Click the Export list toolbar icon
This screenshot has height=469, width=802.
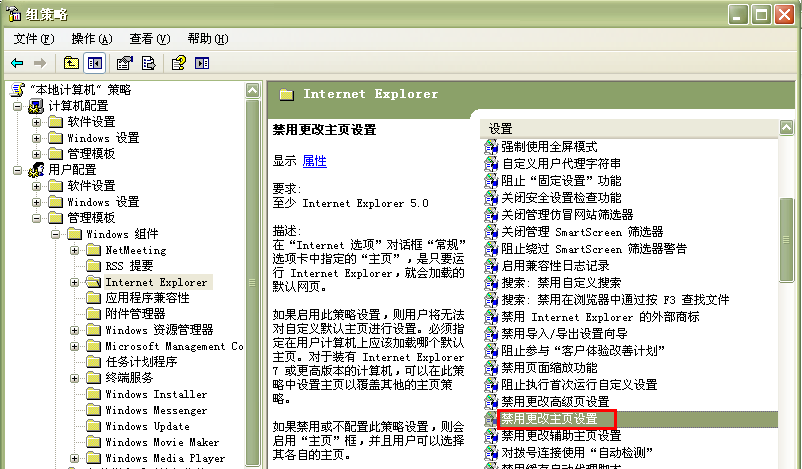(148, 63)
